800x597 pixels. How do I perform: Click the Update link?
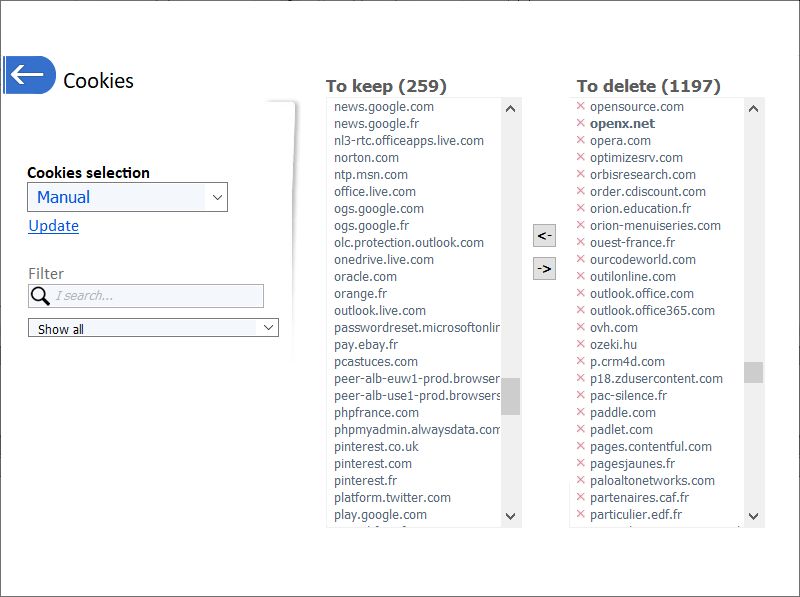point(54,226)
